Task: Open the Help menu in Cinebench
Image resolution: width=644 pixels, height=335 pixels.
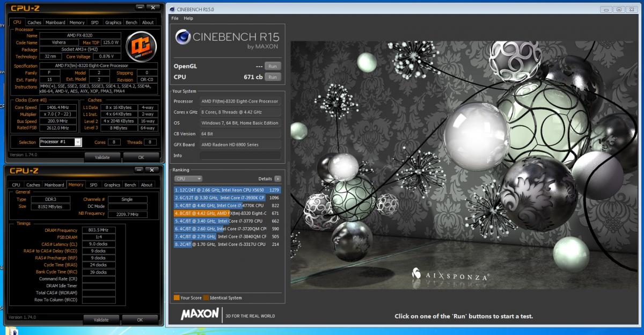Action: (188, 18)
